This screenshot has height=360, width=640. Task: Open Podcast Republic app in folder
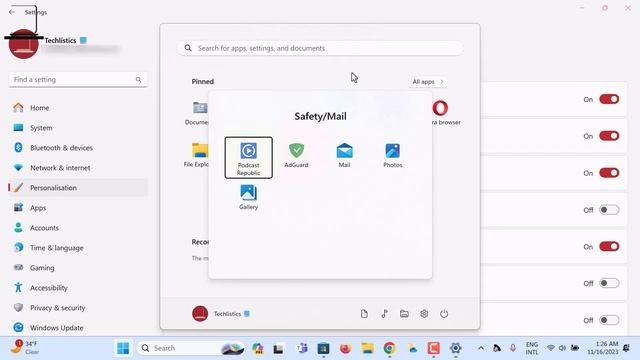point(248,158)
